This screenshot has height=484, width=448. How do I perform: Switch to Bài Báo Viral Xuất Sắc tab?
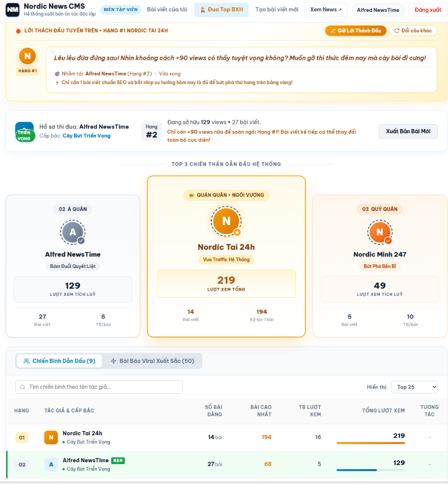[x=153, y=361]
